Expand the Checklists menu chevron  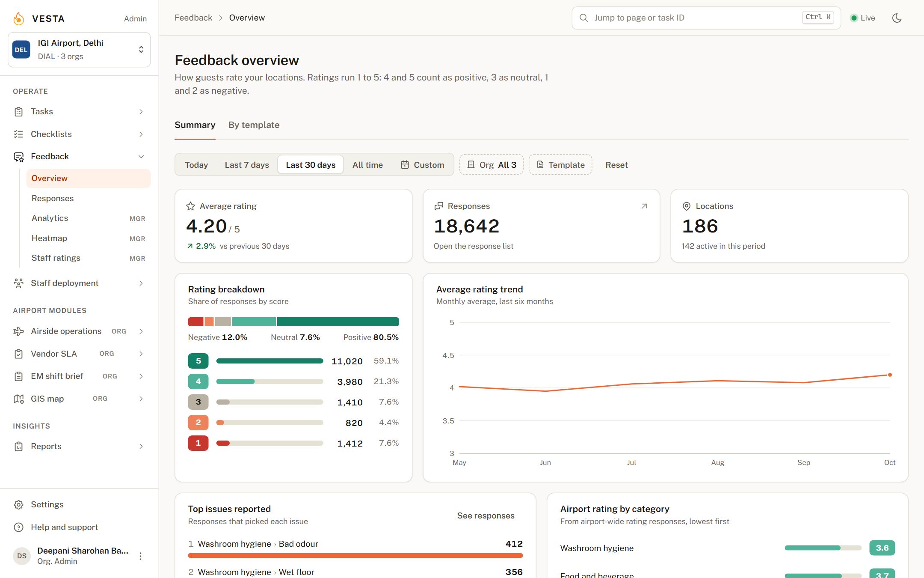click(x=141, y=134)
